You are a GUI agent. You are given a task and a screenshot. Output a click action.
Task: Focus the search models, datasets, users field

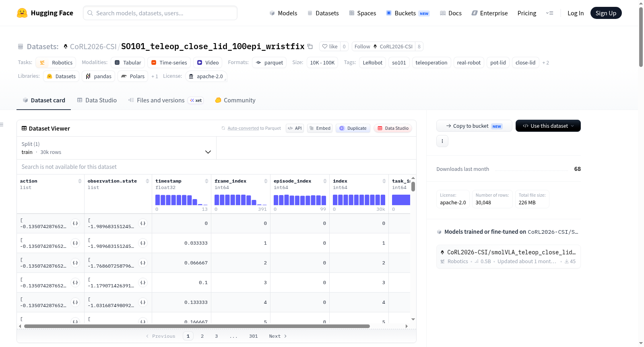click(160, 13)
